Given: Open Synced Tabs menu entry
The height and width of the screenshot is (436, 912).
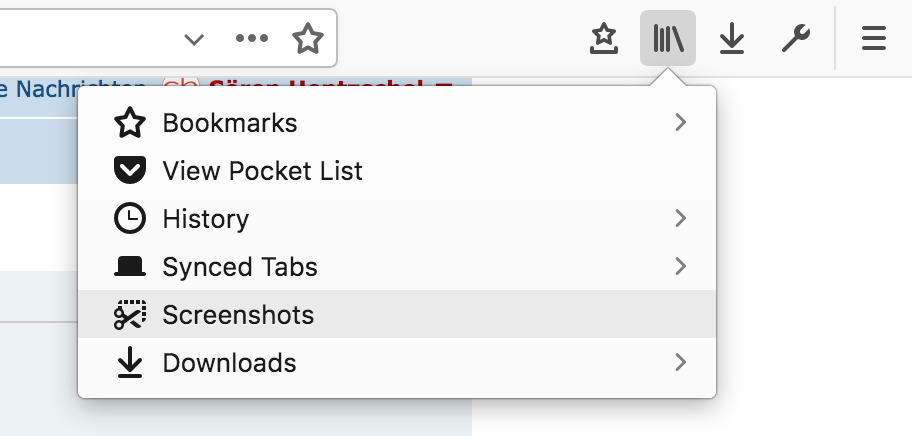Looking at the screenshot, I should [240, 267].
